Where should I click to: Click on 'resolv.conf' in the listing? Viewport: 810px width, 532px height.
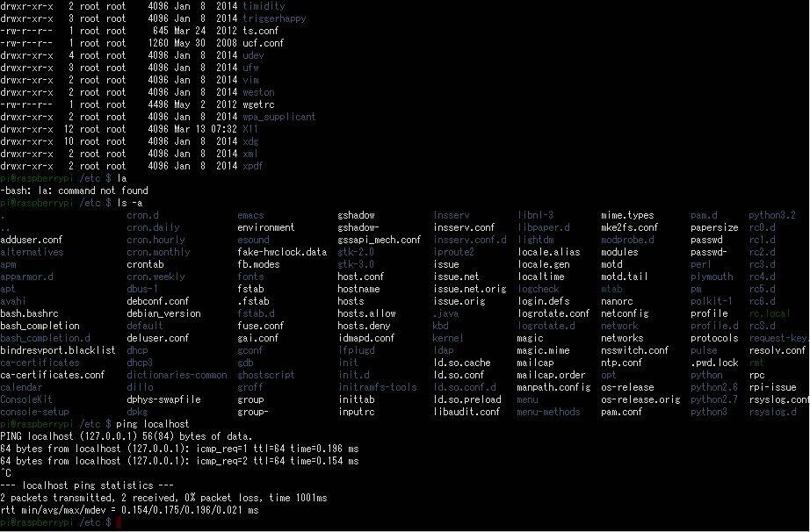(777, 350)
